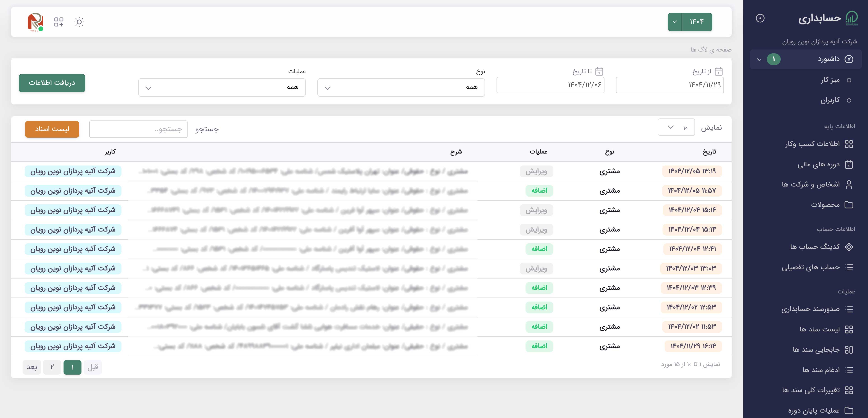Click نمایش ۱ تا ۱۰ از ۱۵ مورد text

pyautogui.click(x=690, y=364)
